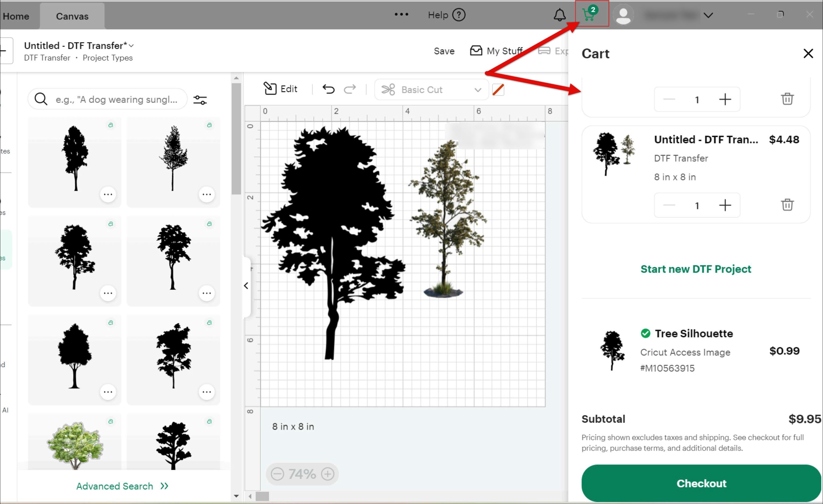
Task: Click the notifications bell icon
Action: pyautogui.click(x=560, y=15)
